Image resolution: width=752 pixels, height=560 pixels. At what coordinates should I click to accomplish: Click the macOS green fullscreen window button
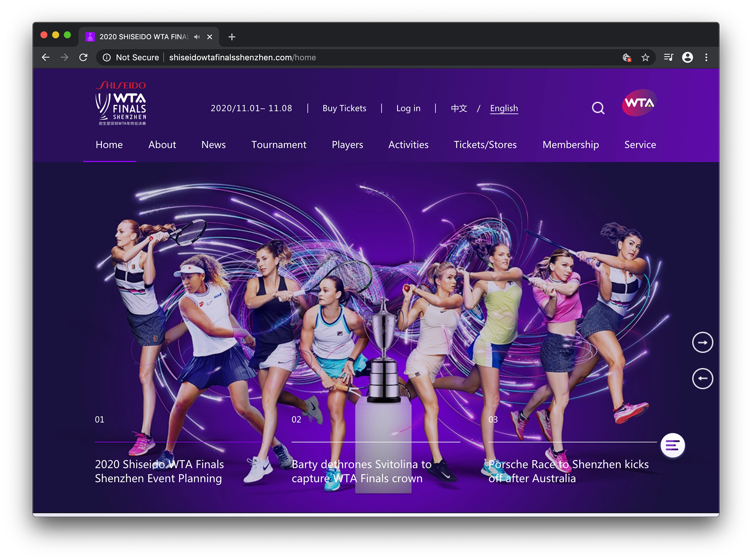click(x=67, y=35)
